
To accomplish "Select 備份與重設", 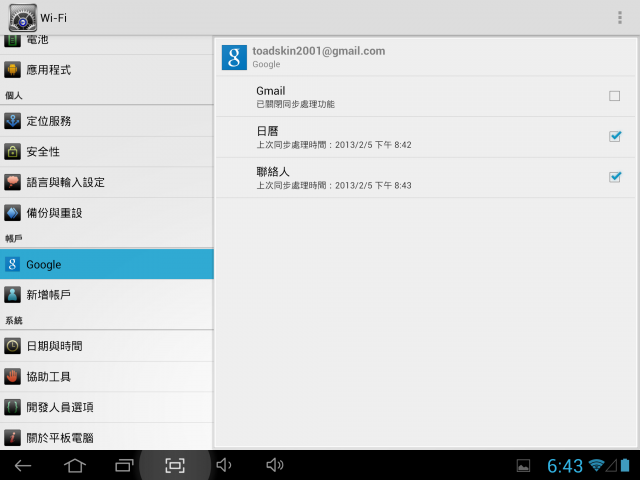I will 107,213.
